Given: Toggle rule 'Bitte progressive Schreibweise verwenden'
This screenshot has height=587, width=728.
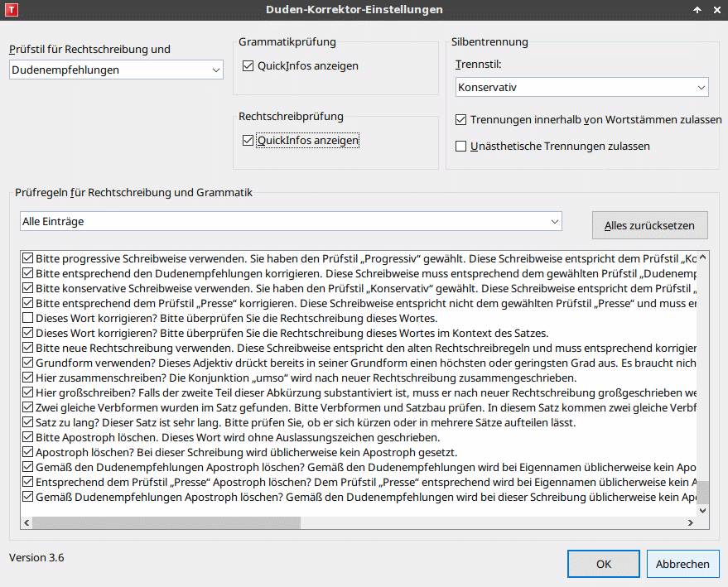Looking at the screenshot, I should (x=28, y=258).
